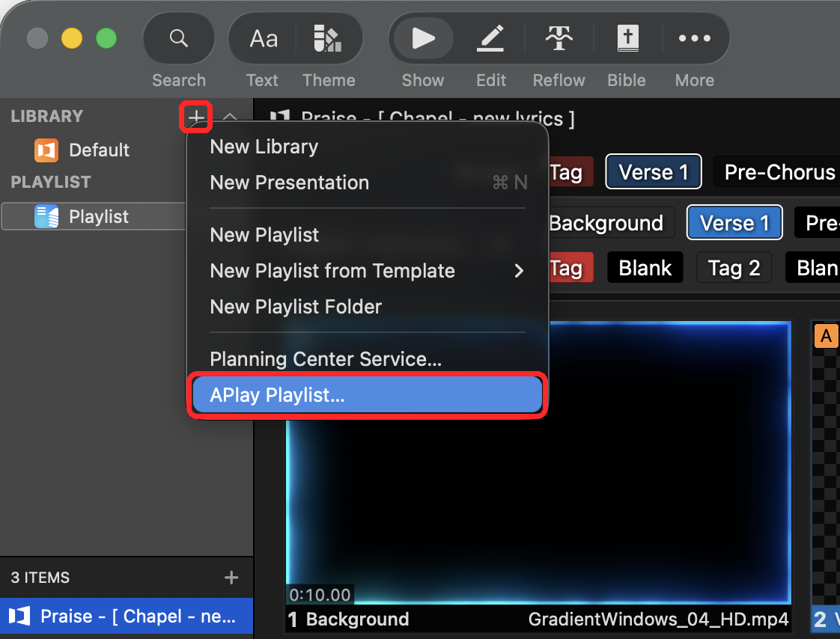Open the Reflow editor icon
The width and height of the screenshot is (840, 639).
(x=559, y=39)
